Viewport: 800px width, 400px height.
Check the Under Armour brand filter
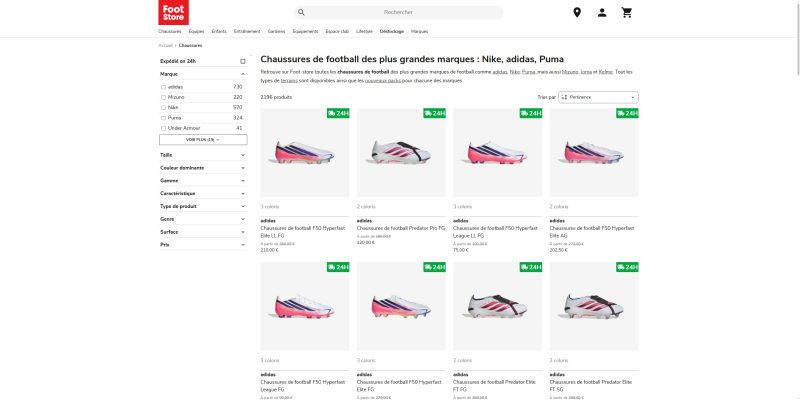click(163, 129)
